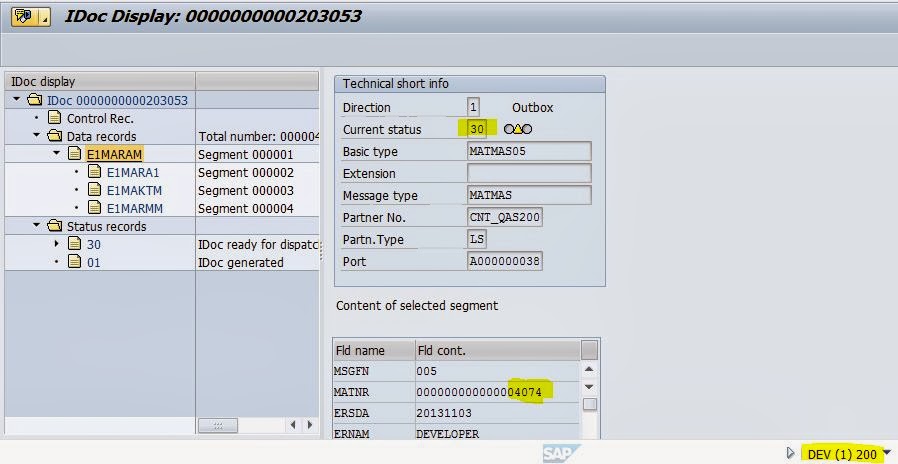Click segment table scrollbar thumb
Image resolution: width=898 pixels, height=464 pixels.
589,404
